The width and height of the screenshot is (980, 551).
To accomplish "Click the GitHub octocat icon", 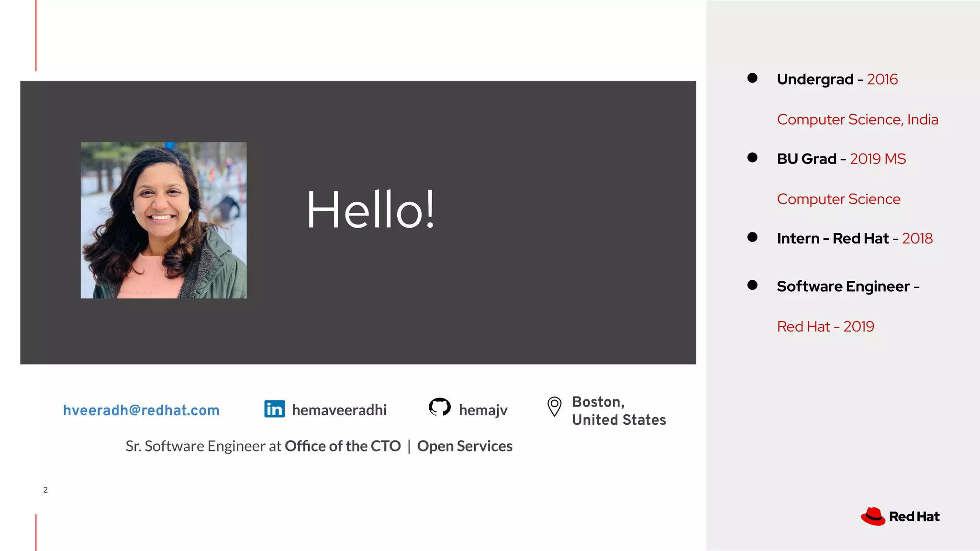I will (x=439, y=407).
